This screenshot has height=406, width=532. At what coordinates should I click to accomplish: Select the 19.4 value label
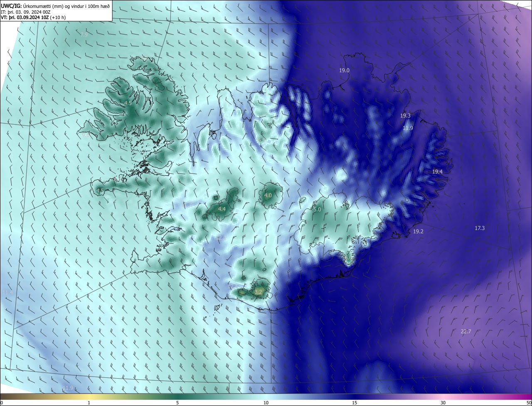[437, 172]
